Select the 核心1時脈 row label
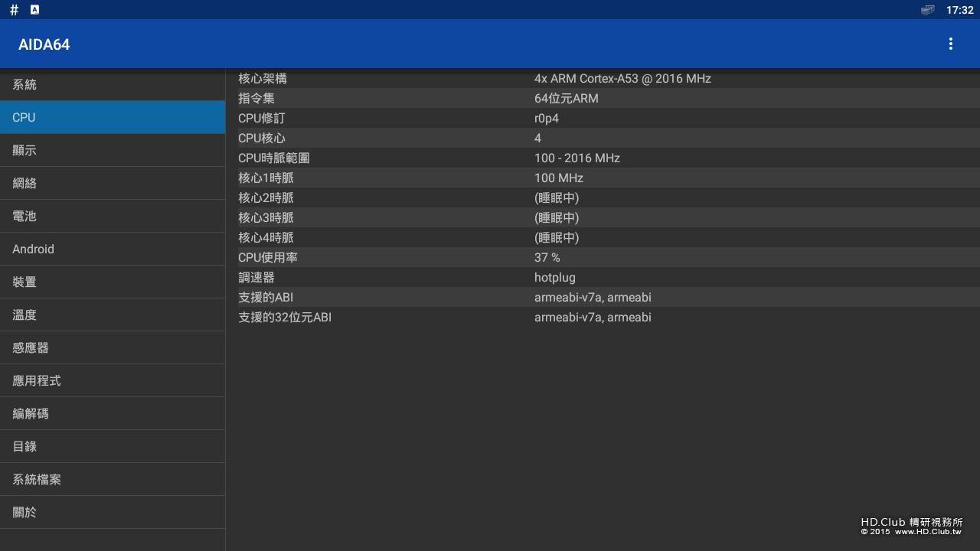This screenshot has height=551, width=980. point(266,178)
